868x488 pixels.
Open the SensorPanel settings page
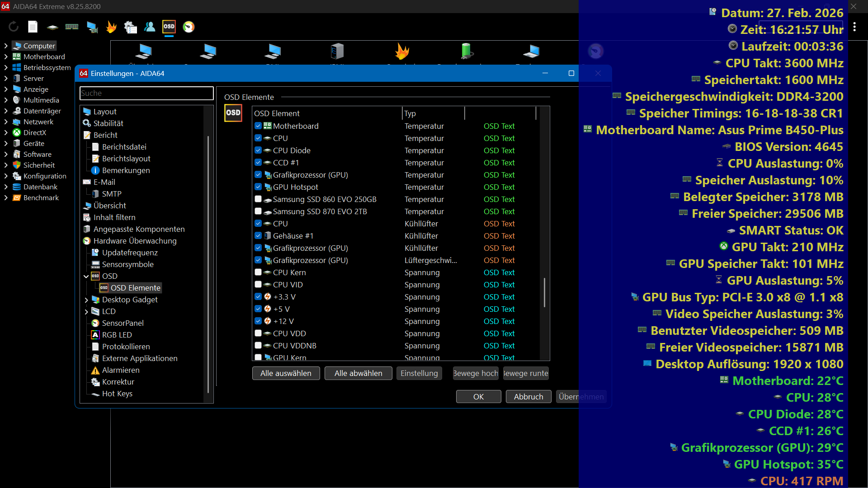pos(123,323)
